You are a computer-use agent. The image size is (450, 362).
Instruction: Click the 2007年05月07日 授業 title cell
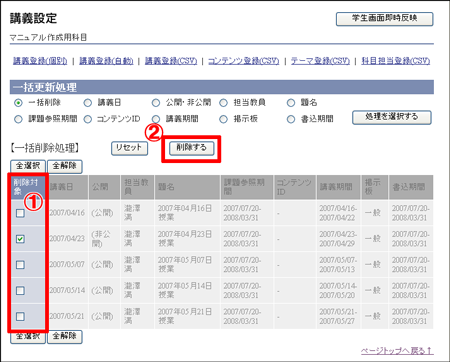pyautogui.click(x=187, y=264)
